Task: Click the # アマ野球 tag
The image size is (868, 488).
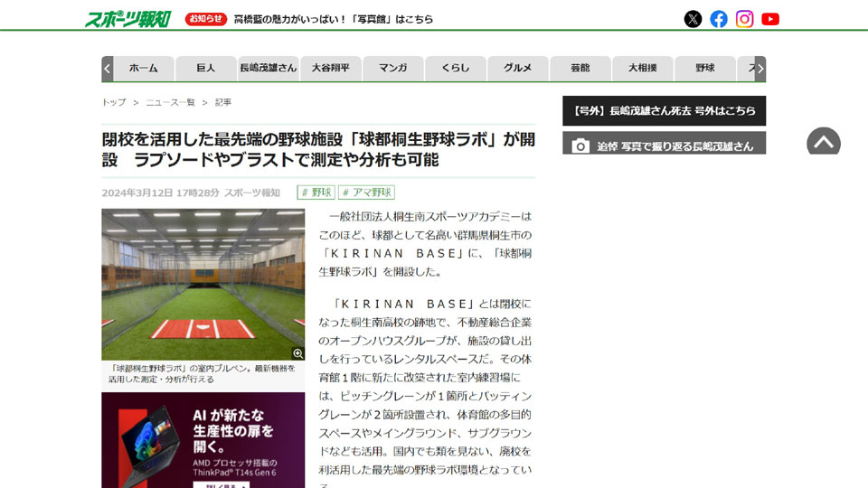Action: coord(366,192)
